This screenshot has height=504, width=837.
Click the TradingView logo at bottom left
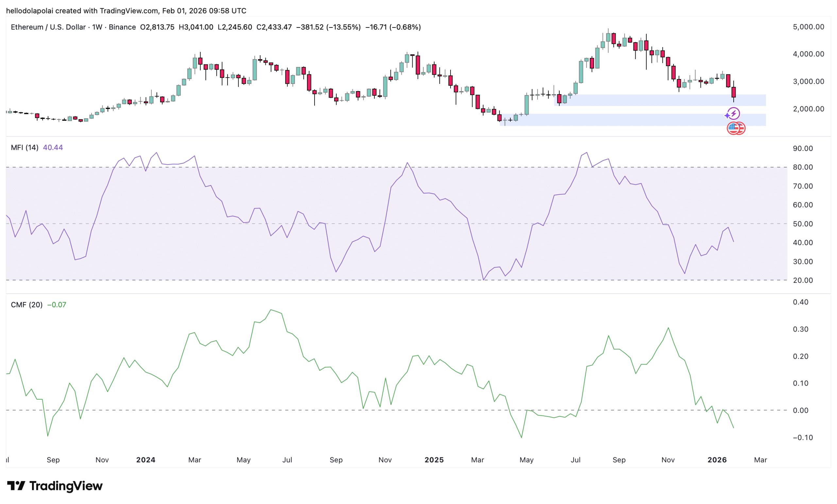pos(55,486)
